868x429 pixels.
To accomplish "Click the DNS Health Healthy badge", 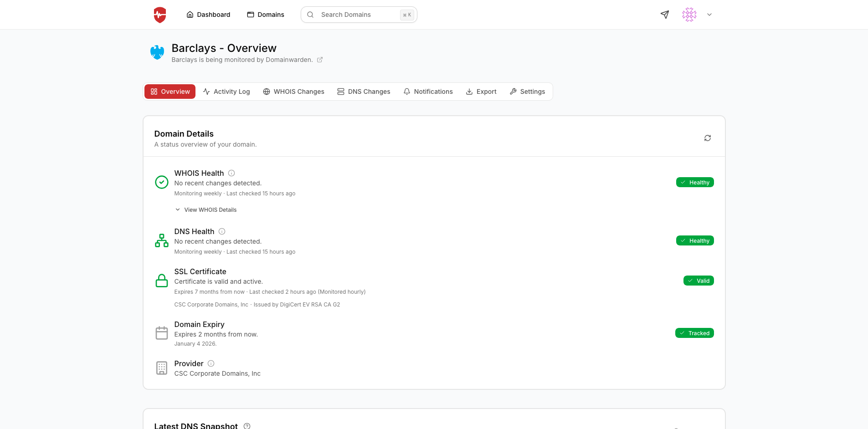I will tap(695, 240).
